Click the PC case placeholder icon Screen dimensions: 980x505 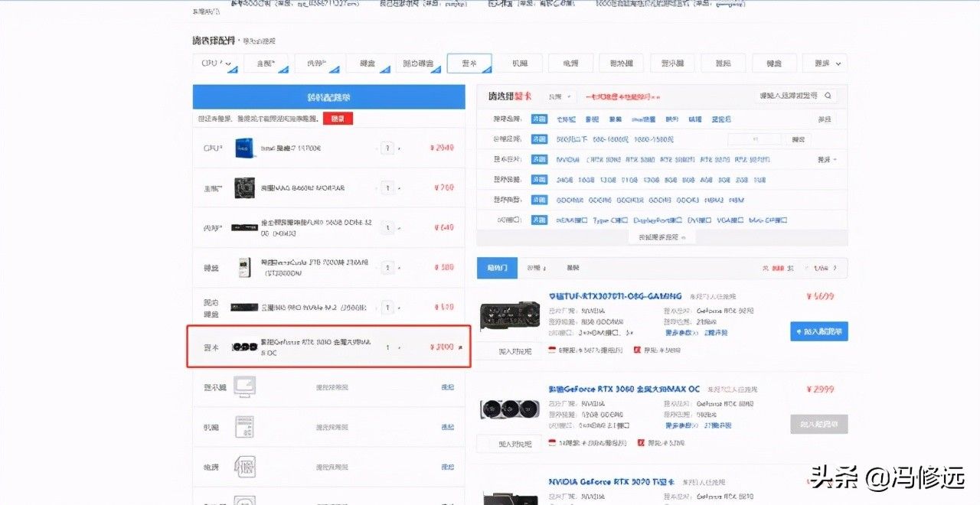coord(244,427)
